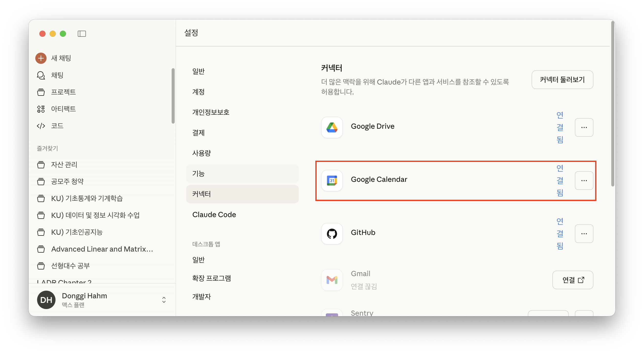Expand the Donggi Hahm account menu
644x354 pixels.
(164, 300)
